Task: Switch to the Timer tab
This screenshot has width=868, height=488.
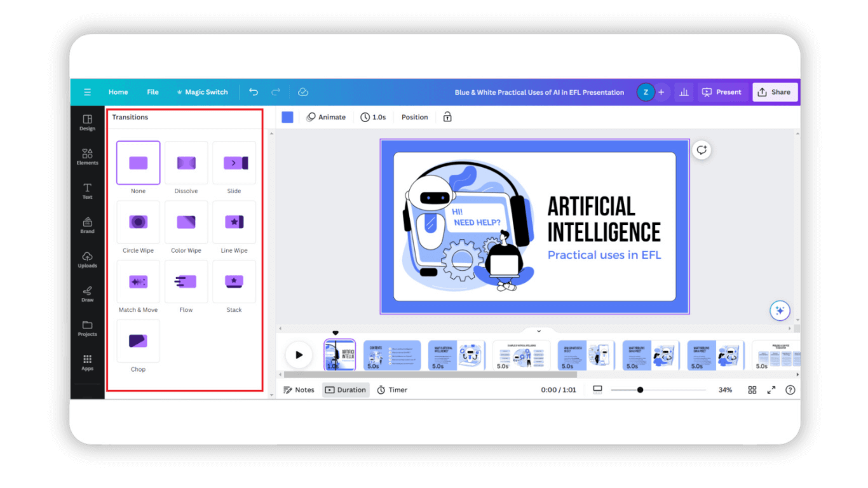Action: pos(392,390)
